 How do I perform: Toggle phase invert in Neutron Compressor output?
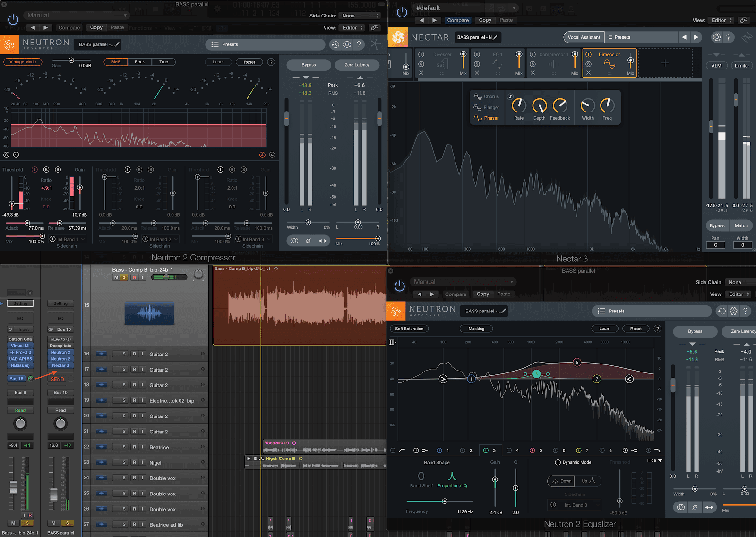[x=308, y=241]
